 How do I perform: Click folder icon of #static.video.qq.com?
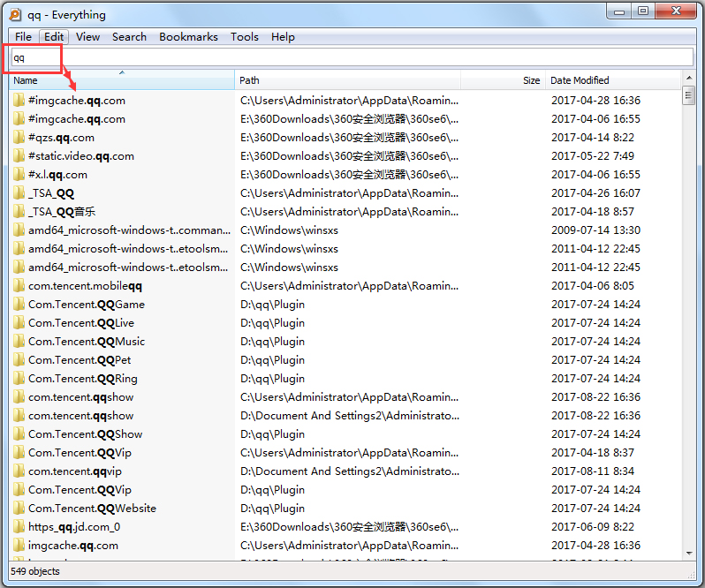19,156
